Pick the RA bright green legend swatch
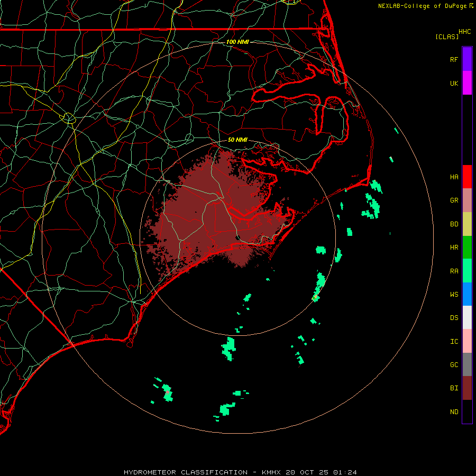 pyautogui.click(x=467, y=271)
